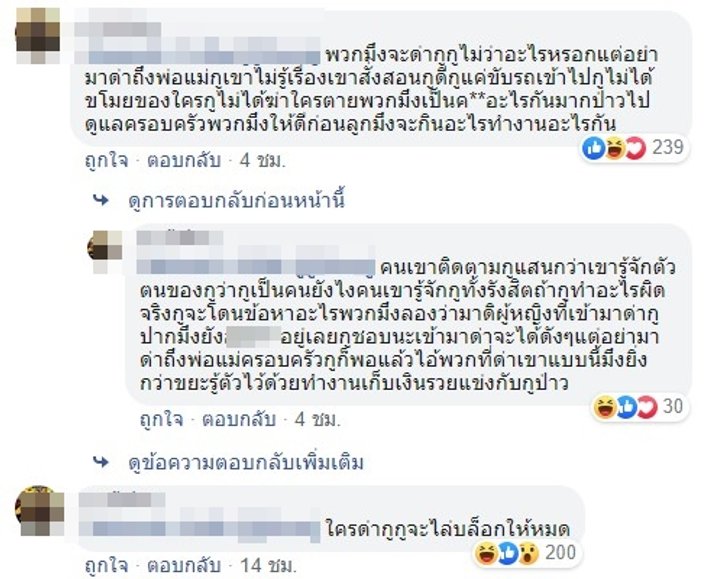Image resolution: width=728 pixels, height=579 pixels.
Task: Open the profile picture of the nested reply
Action: tap(105, 251)
